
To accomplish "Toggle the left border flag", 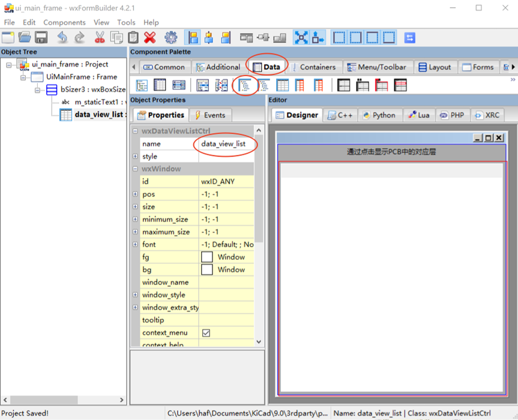I will [339, 38].
